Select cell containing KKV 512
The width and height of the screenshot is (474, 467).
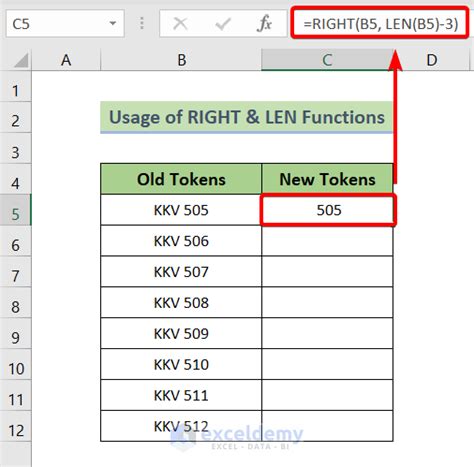[181, 426]
